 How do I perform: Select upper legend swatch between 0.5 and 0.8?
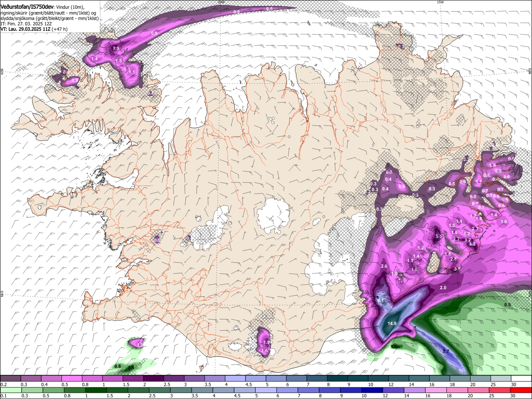pyautogui.click(x=71, y=379)
